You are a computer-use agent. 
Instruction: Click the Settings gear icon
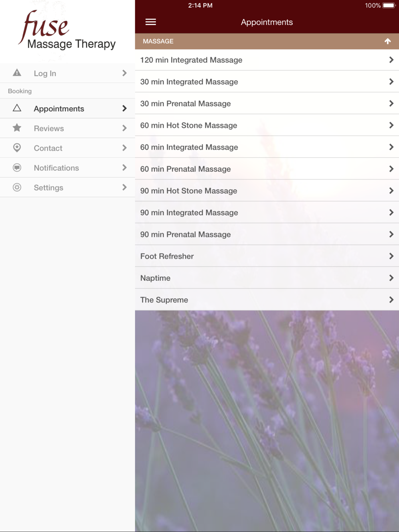(17, 187)
